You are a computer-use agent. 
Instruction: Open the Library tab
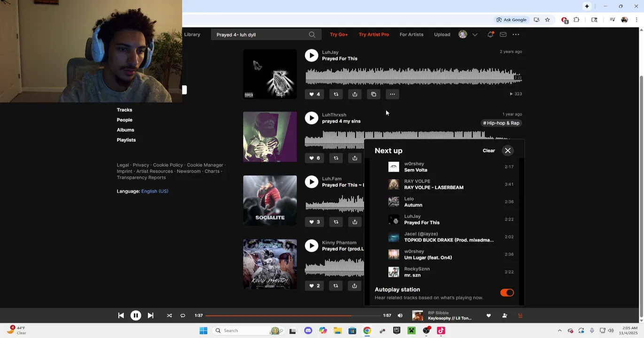pos(192,34)
